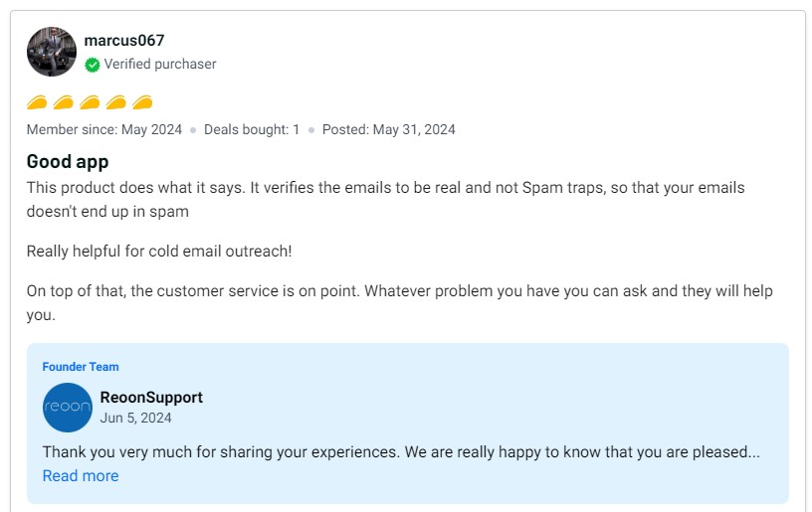Viewport: 812px width, 512px height.
Task: Click marcus067's profile avatar
Action: tap(52, 52)
